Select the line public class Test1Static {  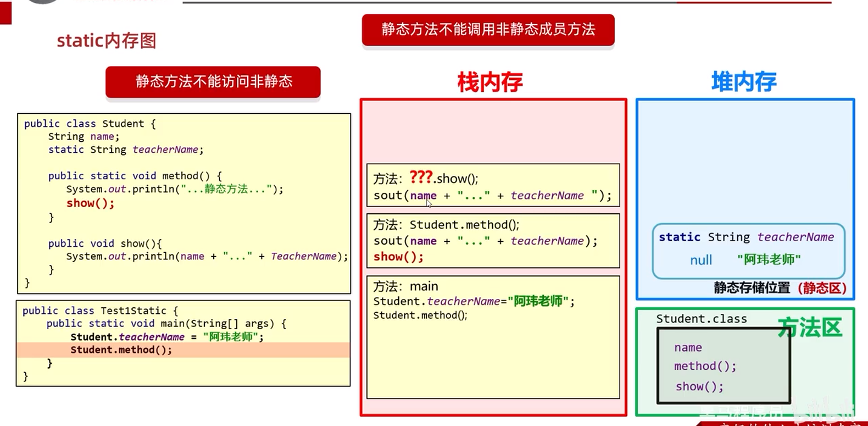tap(101, 311)
